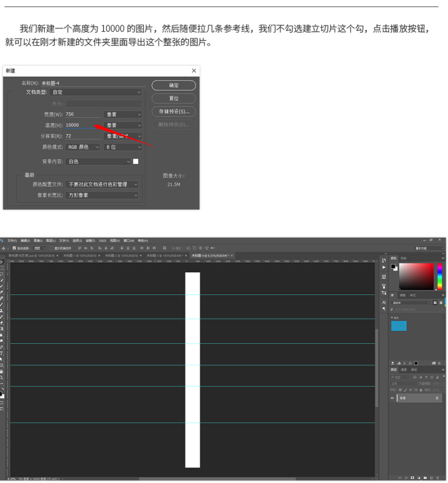The height and width of the screenshot is (483, 448).
Task: Click the lock icon on the 背景 layer
Action: coord(437,398)
